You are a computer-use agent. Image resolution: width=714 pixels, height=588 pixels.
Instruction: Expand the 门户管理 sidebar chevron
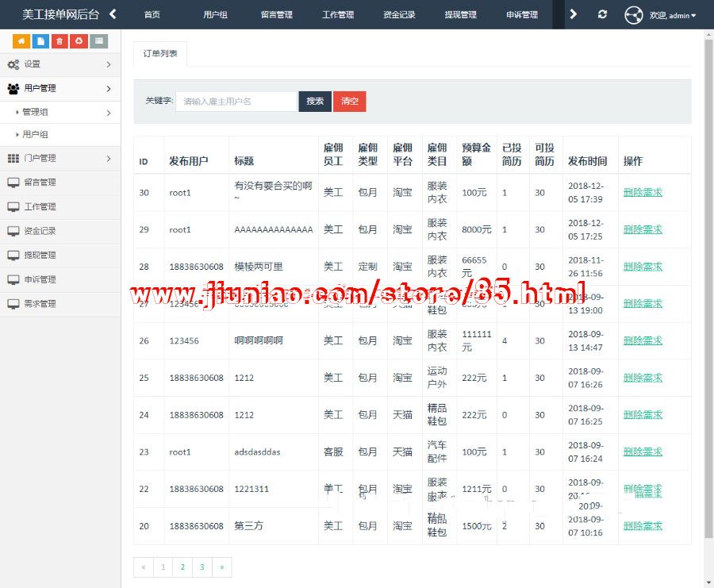109,159
